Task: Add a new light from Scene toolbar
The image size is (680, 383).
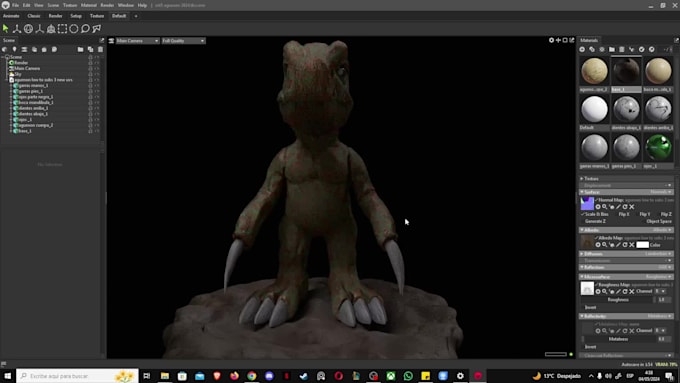Action: click(14, 49)
